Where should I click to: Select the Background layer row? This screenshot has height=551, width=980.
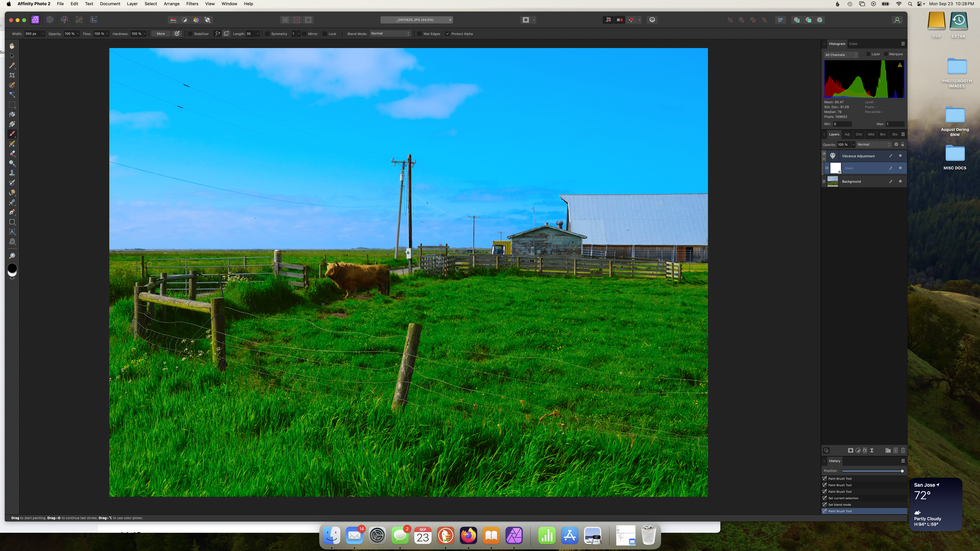(864, 181)
